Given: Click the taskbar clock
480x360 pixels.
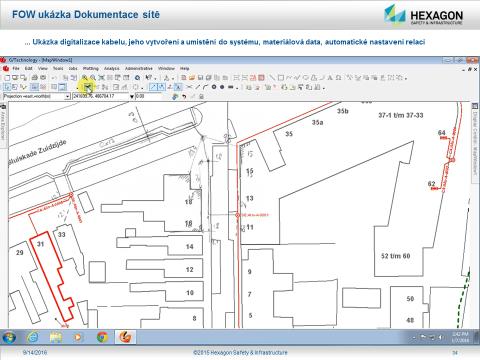Looking at the screenshot, I should tap(460, 337).
